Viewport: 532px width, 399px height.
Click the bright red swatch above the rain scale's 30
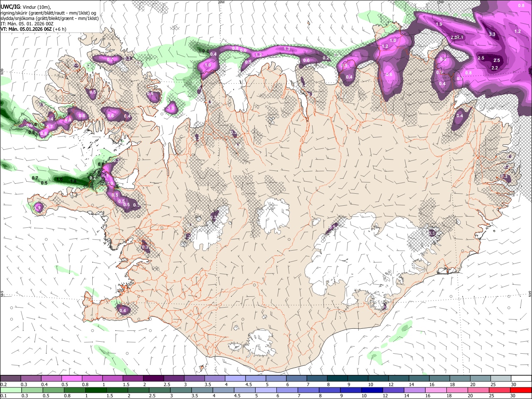pyautogui.click(x=521, y=390)
